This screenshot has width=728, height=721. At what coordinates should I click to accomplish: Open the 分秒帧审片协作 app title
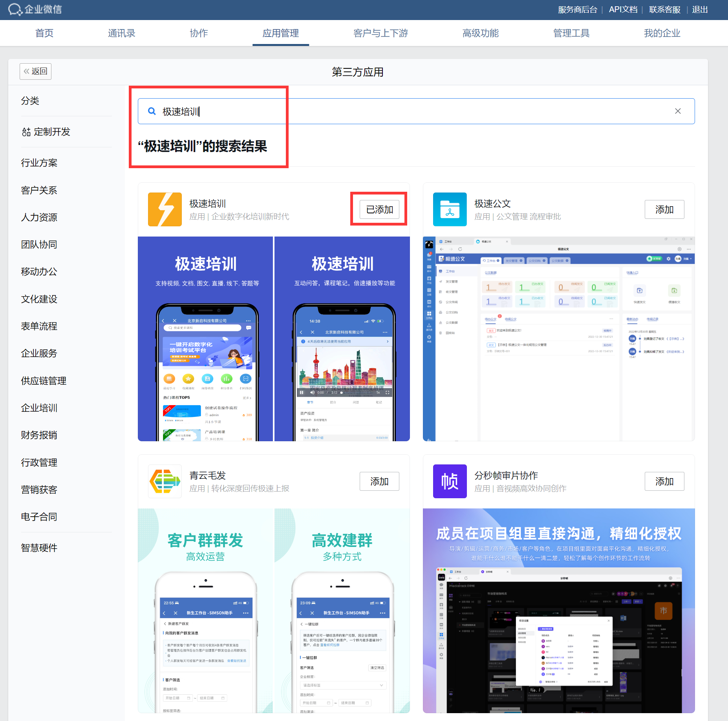(x=507, y=475)
